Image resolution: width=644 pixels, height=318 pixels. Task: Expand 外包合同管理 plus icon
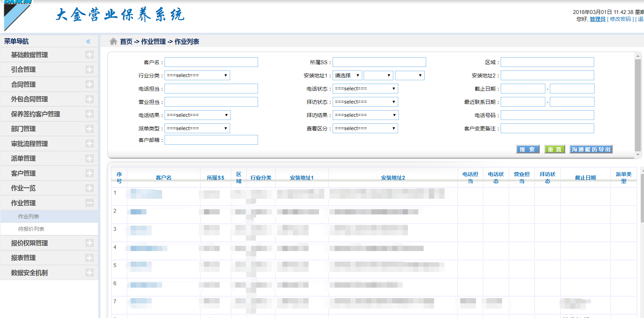[89, 99]
